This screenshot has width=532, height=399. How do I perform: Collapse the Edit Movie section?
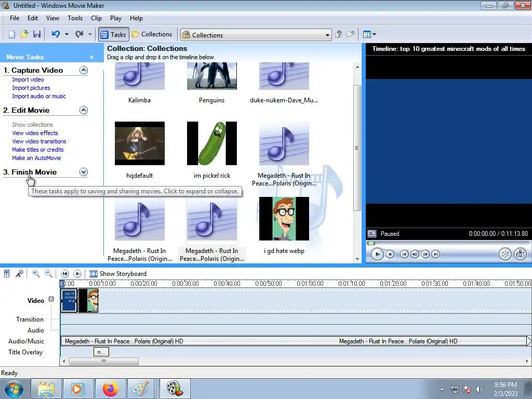(84, 110)
